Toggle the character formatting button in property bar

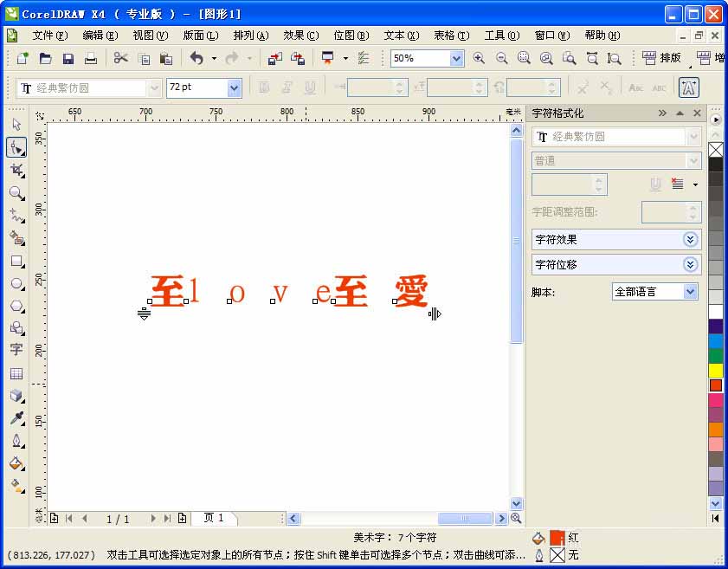pos(688,87)
